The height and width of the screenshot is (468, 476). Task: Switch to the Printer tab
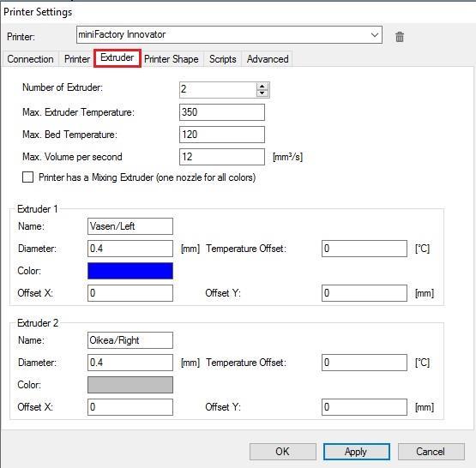tap(77, 59)
